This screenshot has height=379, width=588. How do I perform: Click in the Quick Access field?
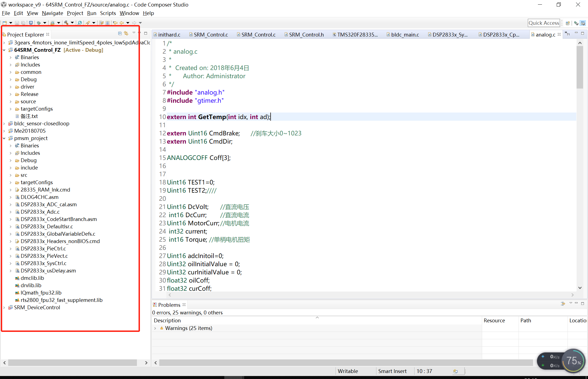pos(544,23)
